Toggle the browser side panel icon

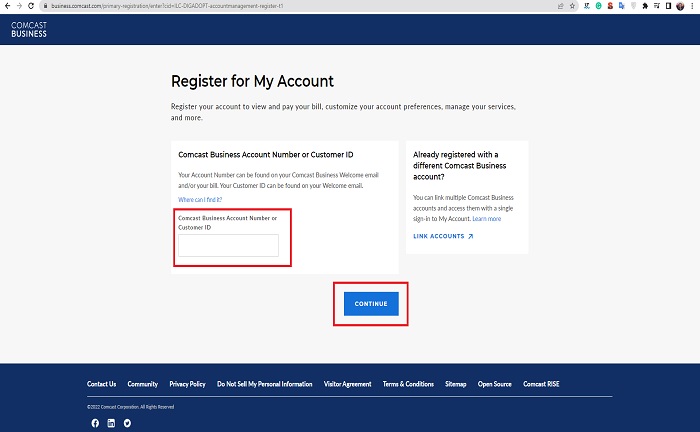click(668, 6)
